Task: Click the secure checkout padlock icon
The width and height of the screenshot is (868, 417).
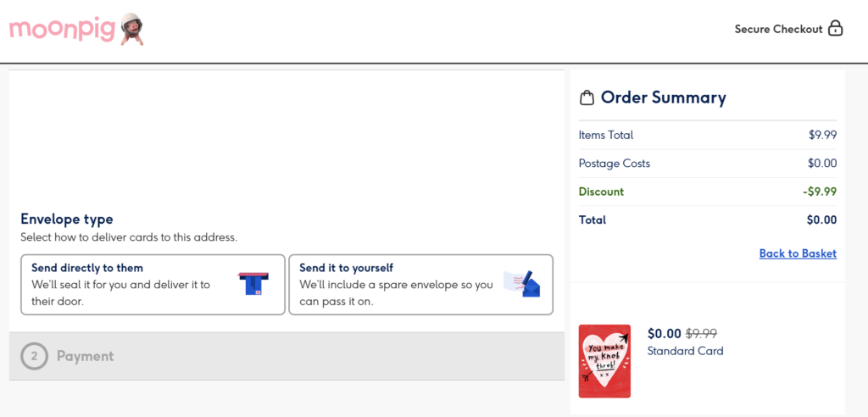Action: point(836,29)
